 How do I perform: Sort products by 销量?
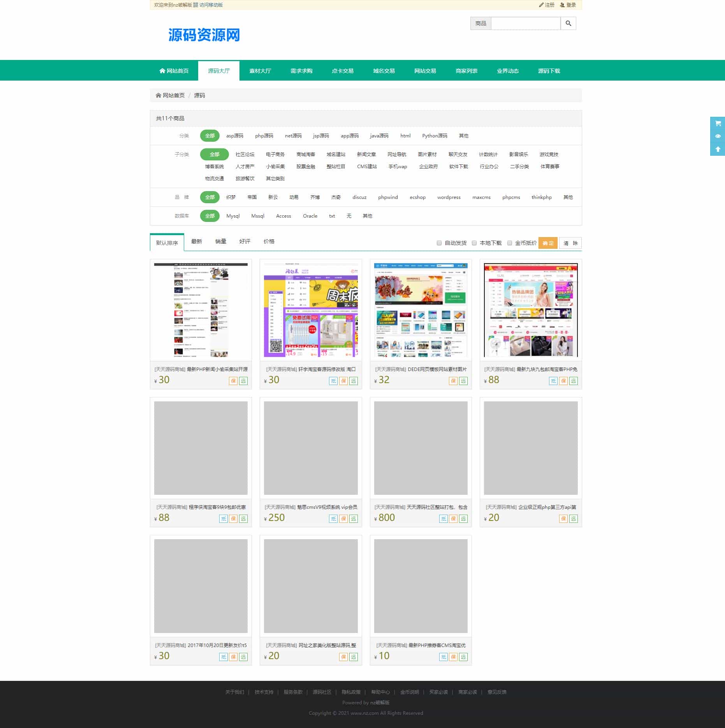221,241
